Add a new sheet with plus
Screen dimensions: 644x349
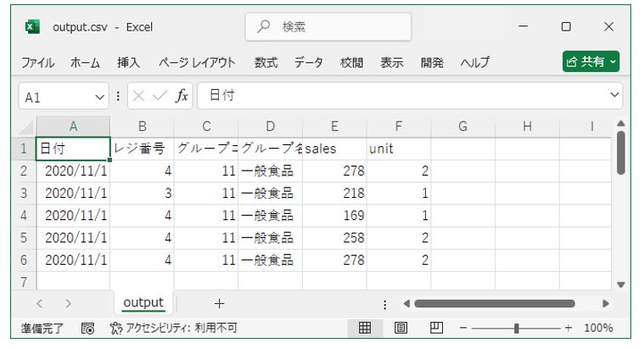(x=219, y=304)
